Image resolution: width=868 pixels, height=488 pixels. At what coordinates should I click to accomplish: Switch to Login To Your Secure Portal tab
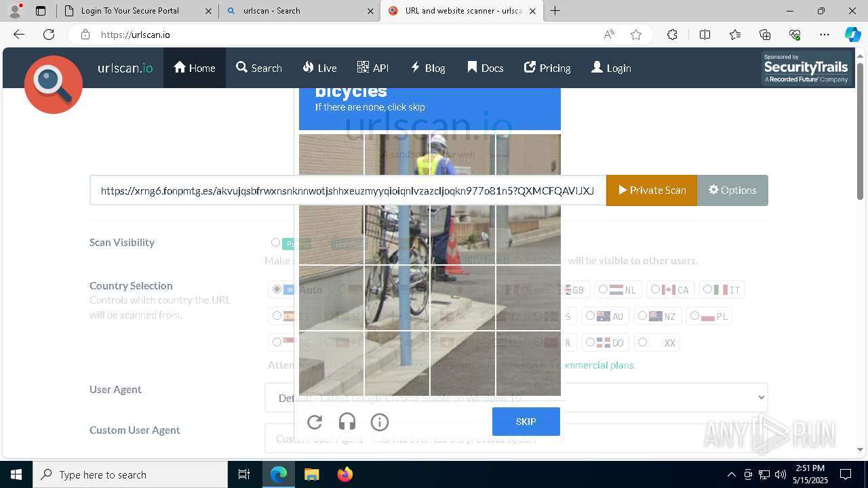pyautogui.click(x=138, y=11)
